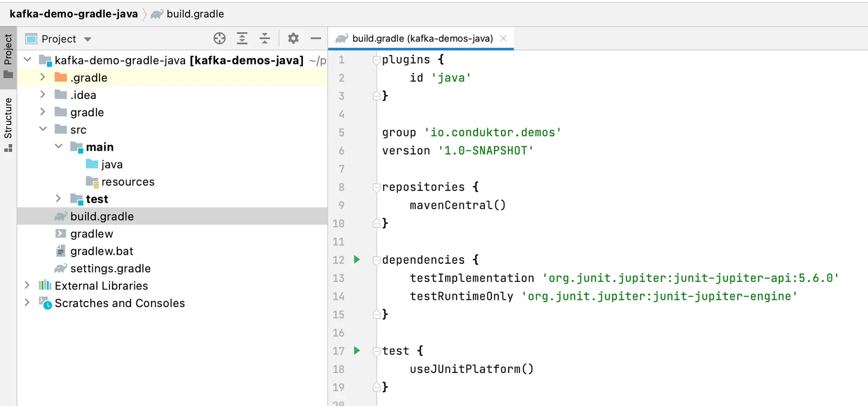The width and height of the screenshot is (868, 406).
Task: Run the dependencies block via gutter arrow
Action: tap(357, 259)
